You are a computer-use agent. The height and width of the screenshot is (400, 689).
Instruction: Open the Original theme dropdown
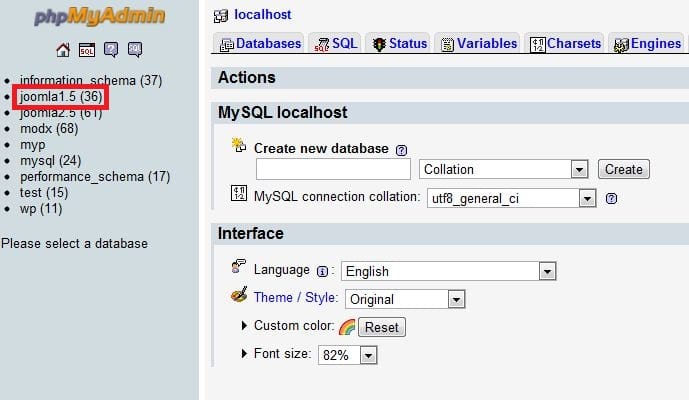405,299
